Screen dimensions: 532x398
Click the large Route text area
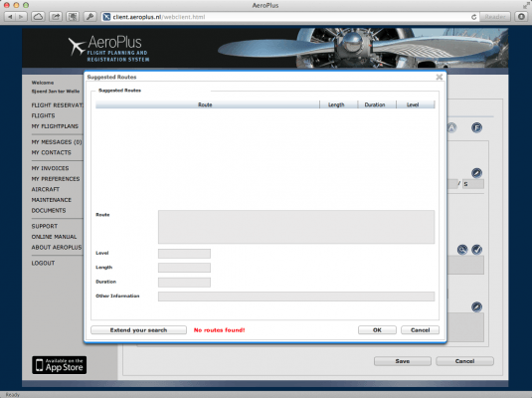[296, 227]
